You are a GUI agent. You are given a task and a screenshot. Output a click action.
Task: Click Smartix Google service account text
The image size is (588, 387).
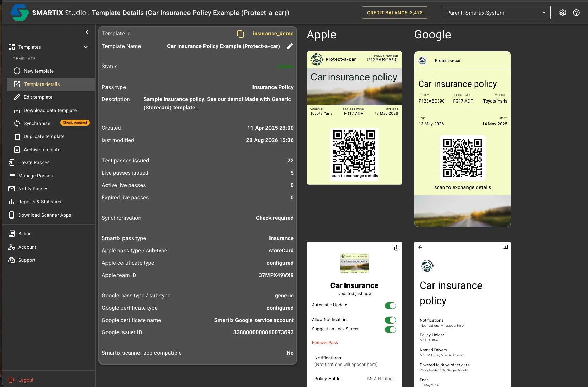(254, 320)
